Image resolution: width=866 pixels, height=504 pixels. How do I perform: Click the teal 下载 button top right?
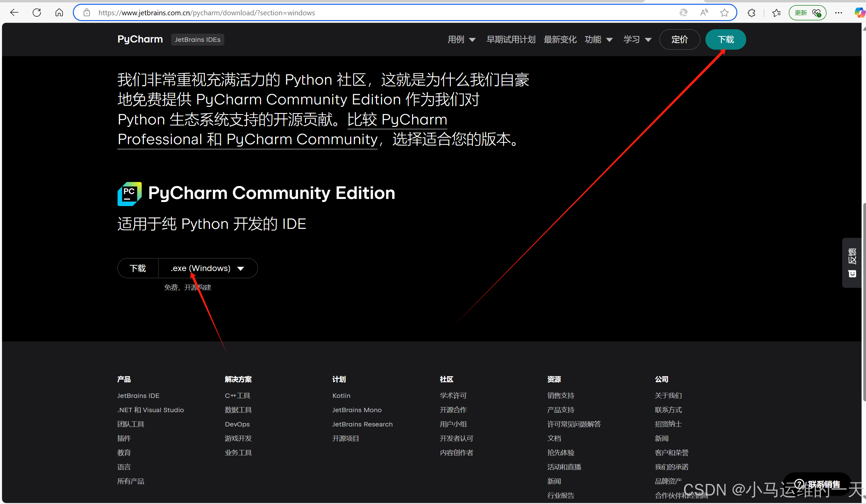[x=725, y=39]
